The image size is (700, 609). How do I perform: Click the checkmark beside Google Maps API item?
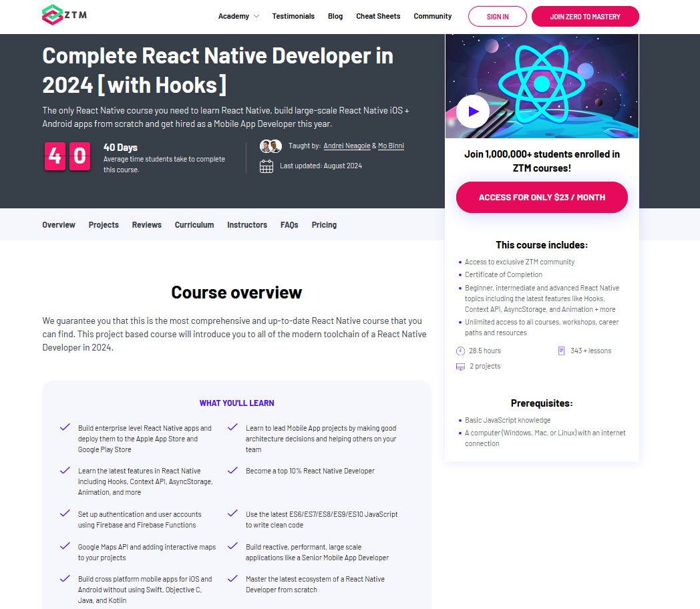pos(65,546)
